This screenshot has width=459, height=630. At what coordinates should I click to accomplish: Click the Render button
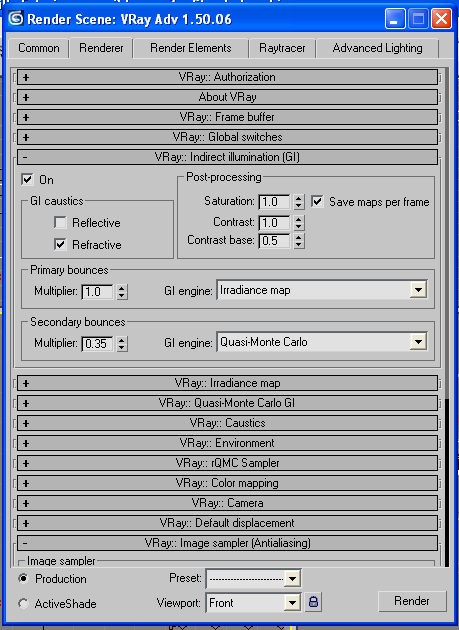[412, 601]
